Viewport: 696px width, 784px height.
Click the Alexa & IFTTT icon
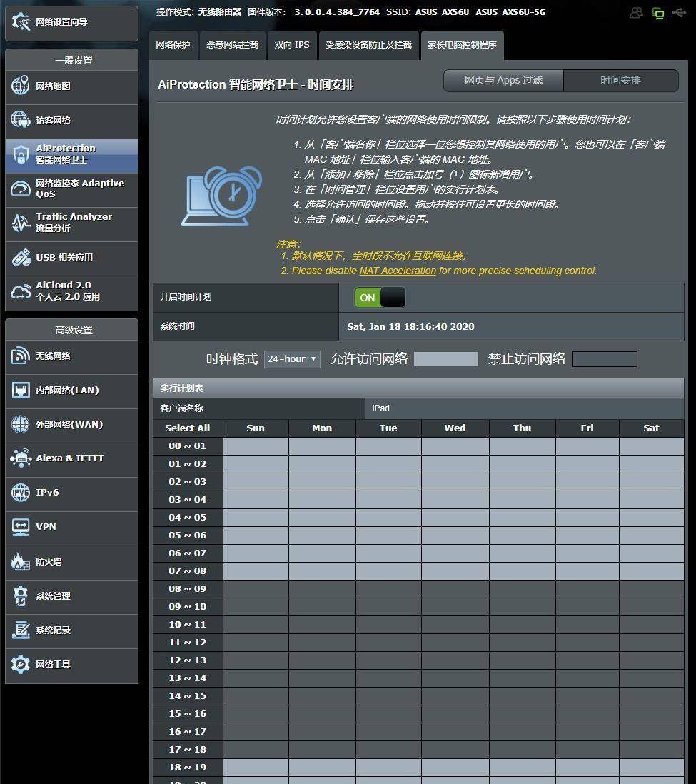(x=21, y=458)
